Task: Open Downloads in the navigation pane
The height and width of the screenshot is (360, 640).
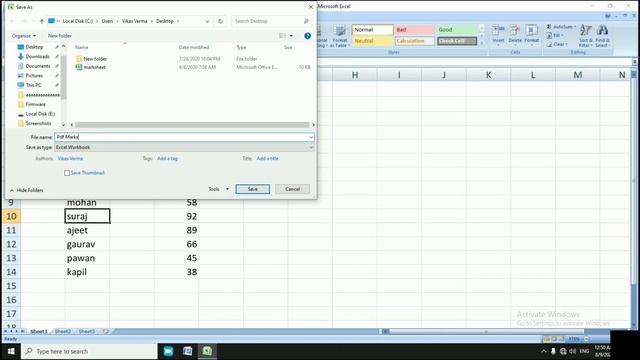Action: pos(38,56)
